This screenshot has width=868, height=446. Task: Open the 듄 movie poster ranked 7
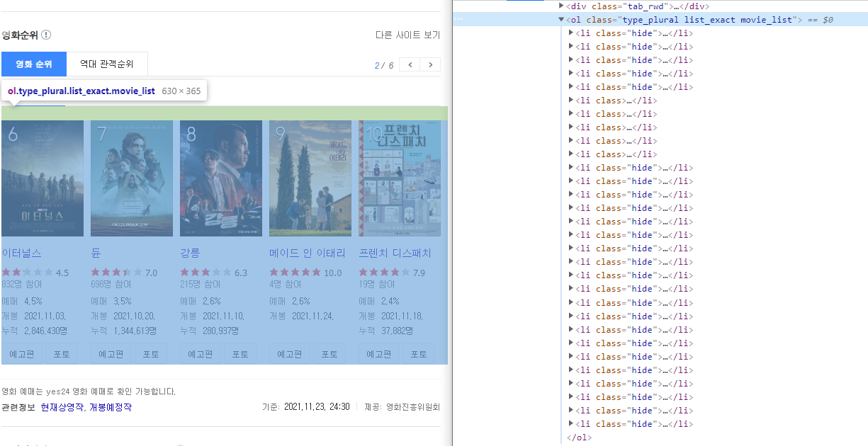pyautogui.click(x=132, y=178)
